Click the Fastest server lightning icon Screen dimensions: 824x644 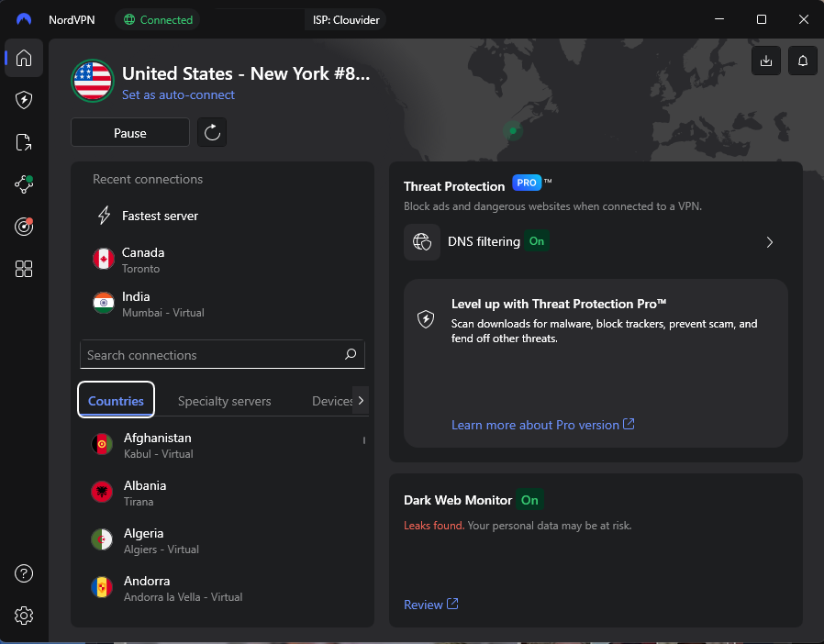pyautogui.click(x=104, y=216)
